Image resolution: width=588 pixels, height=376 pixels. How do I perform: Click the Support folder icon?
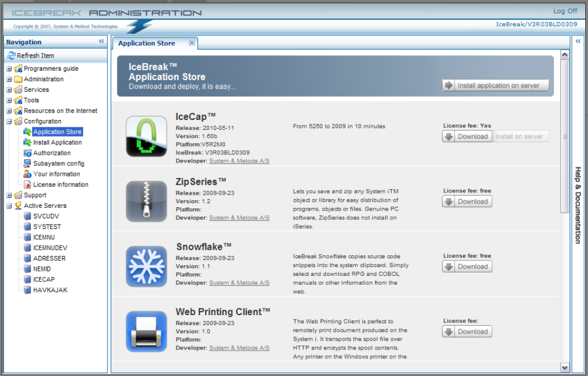18,195
